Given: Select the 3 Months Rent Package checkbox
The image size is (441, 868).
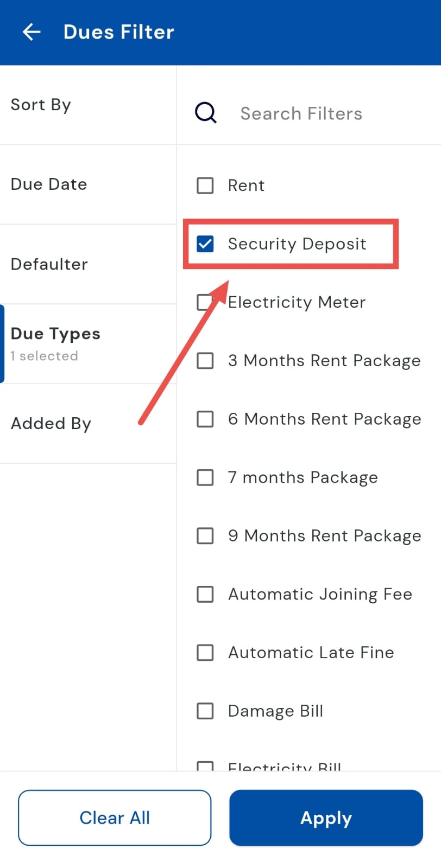Looking at the screenshot, I should [205, 361].
